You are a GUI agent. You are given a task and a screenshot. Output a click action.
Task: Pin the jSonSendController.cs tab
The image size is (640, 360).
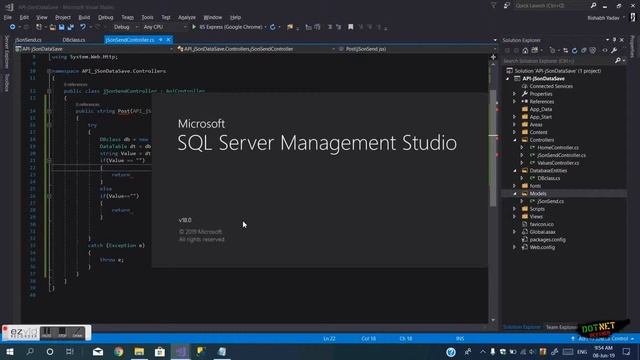click(161, 40)
